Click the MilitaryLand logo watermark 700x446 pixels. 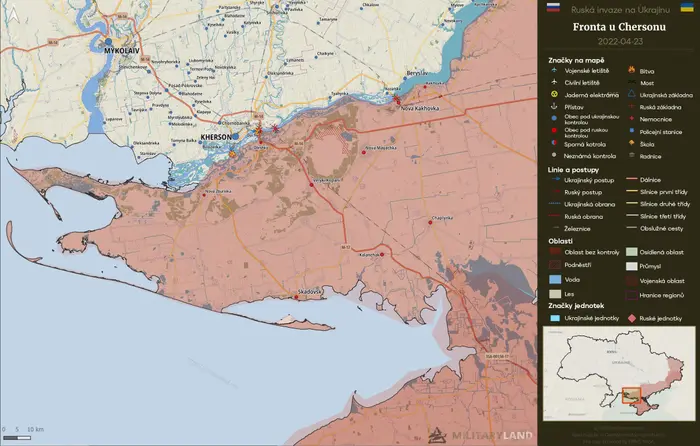pos(480,435)
